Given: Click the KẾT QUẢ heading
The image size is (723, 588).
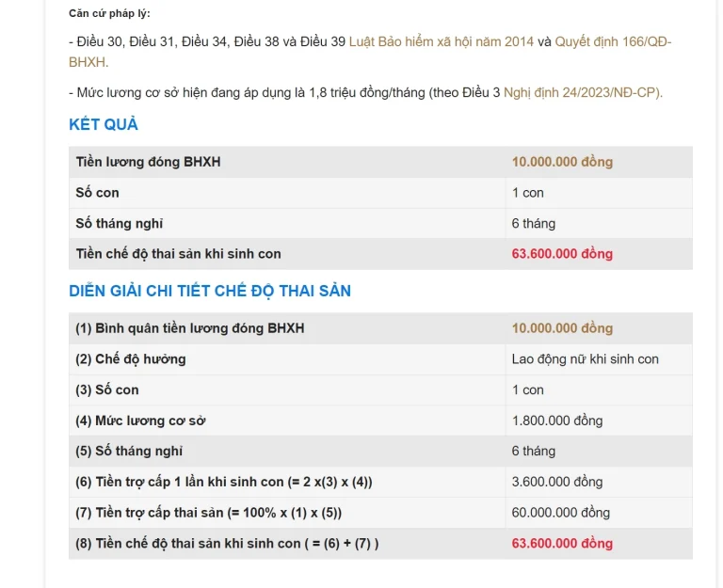Looking at the screenshot, I should click(x=104, y=124).
